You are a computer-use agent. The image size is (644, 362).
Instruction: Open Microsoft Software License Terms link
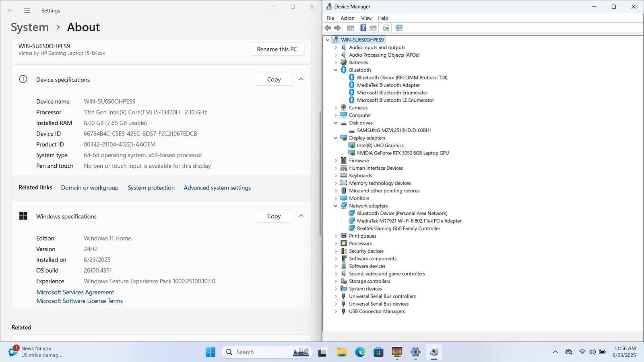point(80,301)
